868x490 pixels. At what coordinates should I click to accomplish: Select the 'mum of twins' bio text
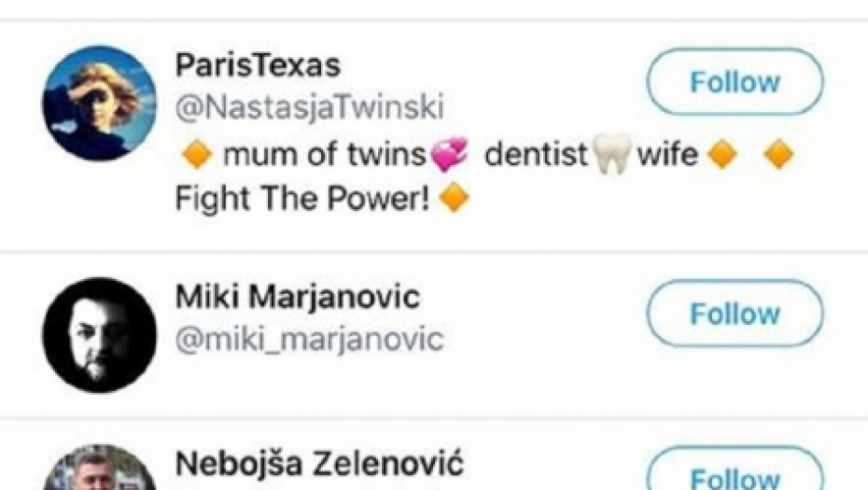click(324, 155)
